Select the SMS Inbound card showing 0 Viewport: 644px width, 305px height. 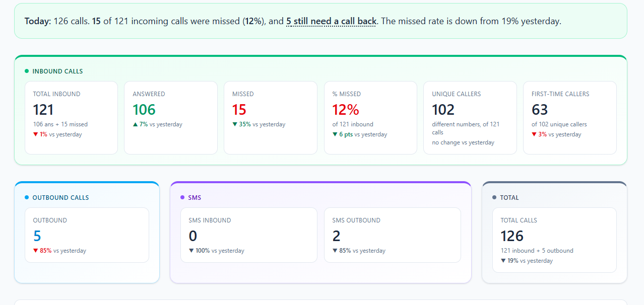pos(249,235)
